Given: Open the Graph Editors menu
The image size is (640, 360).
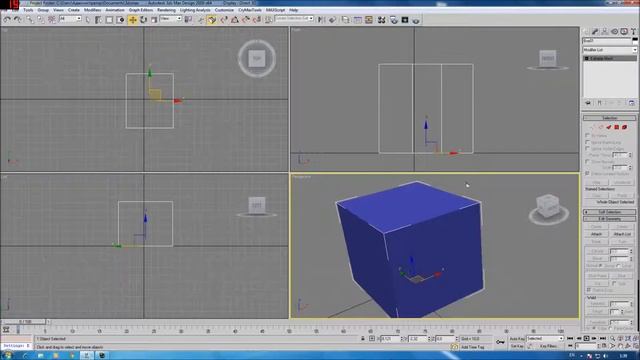Looking at the screenshot, I should (141, 10).
